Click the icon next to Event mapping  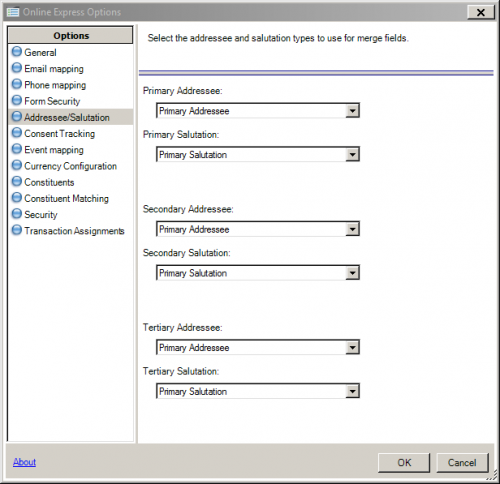tap(17, 149)
